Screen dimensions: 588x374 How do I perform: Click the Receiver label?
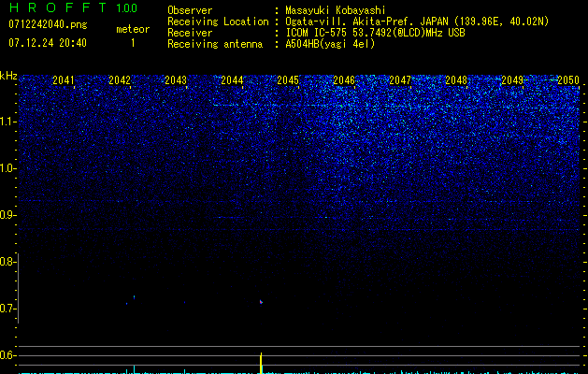click(x=190, y=33)
